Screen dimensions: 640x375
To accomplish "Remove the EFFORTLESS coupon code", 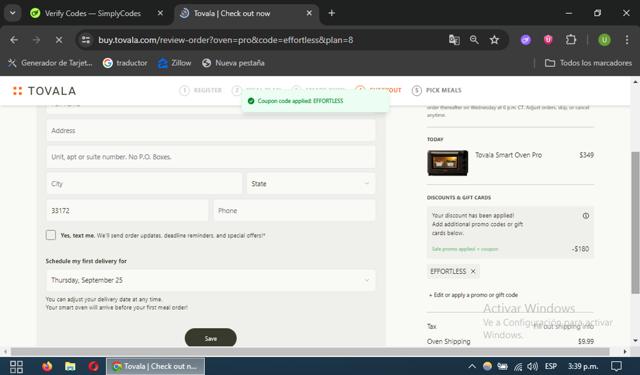I will 473,271.
